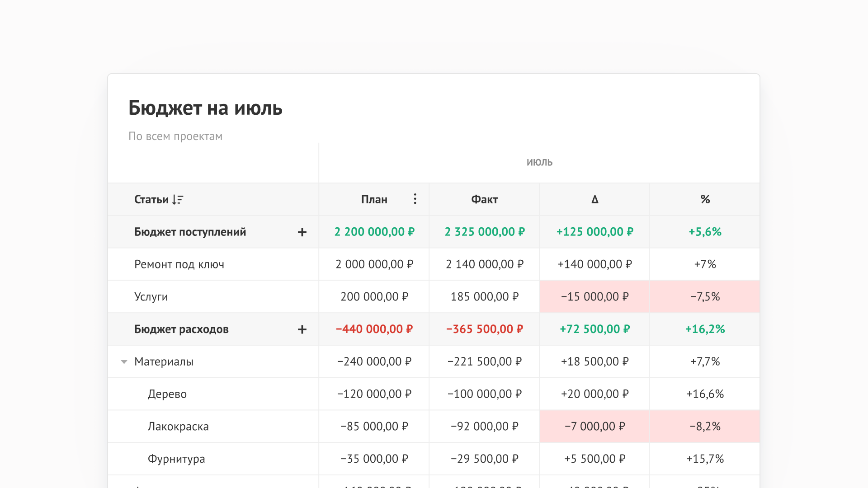Select the Статьи column header

tap(151, 199)
